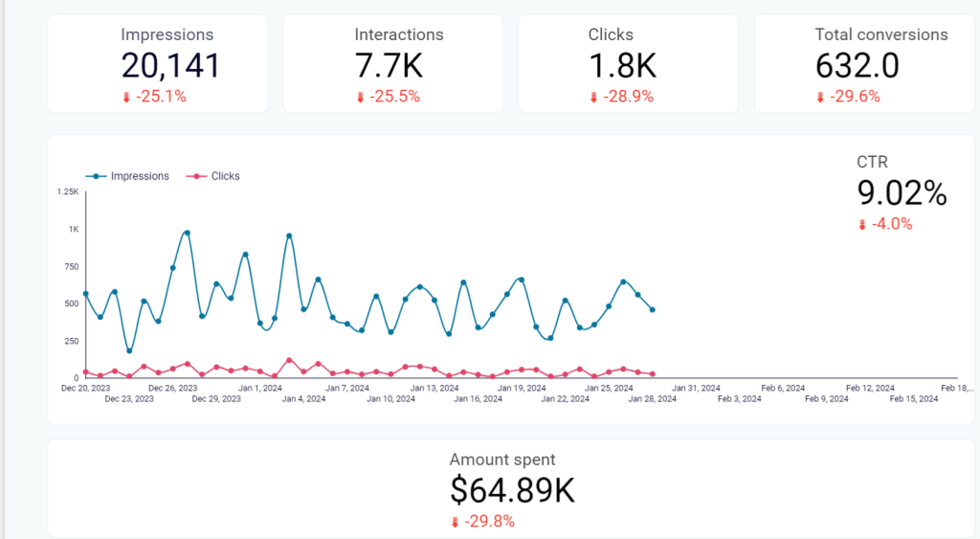This screenshot has height=539, width=980.
Task: Click the red down arrow beside -25.1%
Action: [x=126, y=98]
